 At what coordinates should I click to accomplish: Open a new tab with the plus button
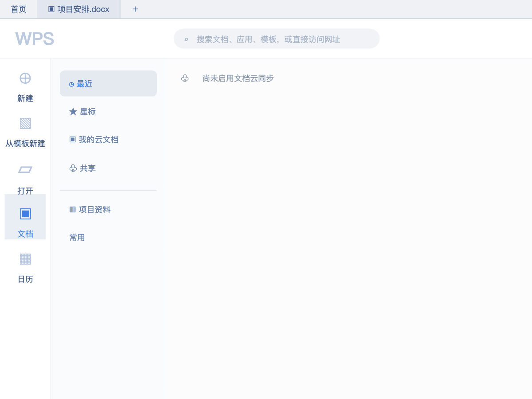point(135,9)
